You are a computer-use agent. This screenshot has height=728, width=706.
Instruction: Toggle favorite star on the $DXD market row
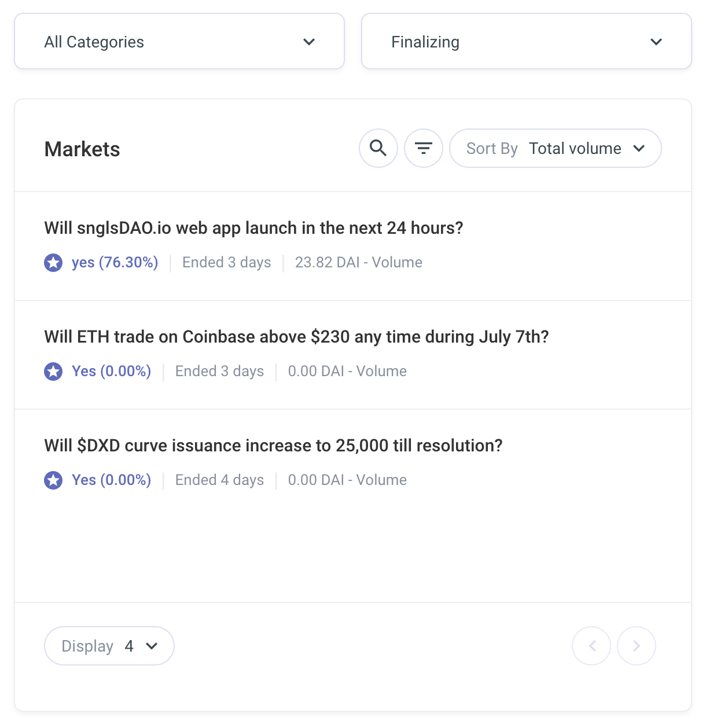[53, 480]
